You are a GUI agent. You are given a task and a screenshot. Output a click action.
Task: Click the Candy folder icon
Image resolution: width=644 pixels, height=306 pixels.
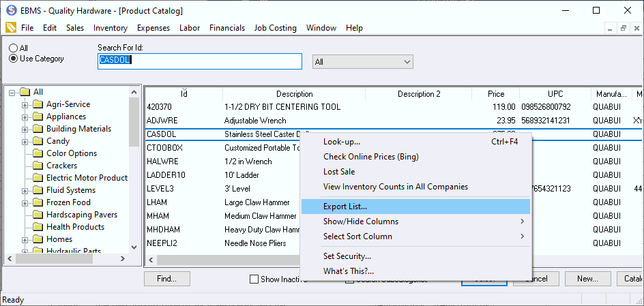[x=38, y=141]
